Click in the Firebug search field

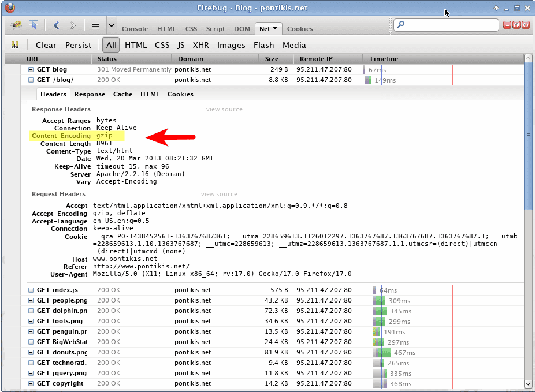tap(446, 25)
